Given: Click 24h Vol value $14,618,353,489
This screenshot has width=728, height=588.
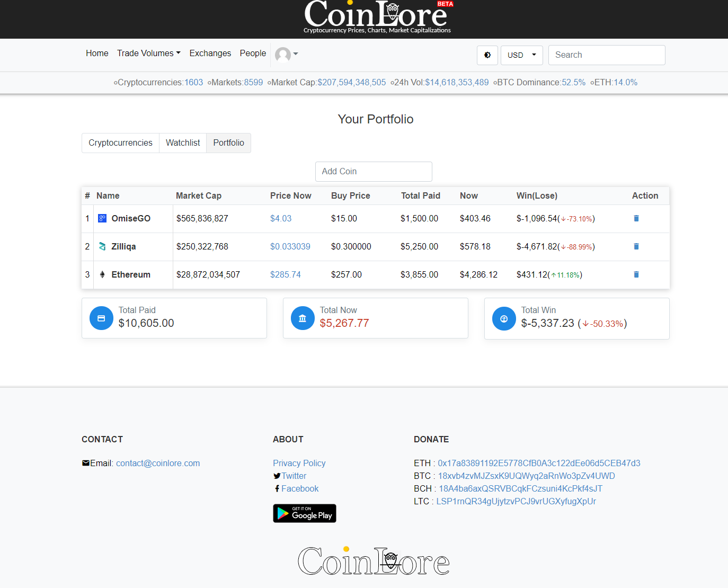Looking at the screenshot, I should coord(457,83).
